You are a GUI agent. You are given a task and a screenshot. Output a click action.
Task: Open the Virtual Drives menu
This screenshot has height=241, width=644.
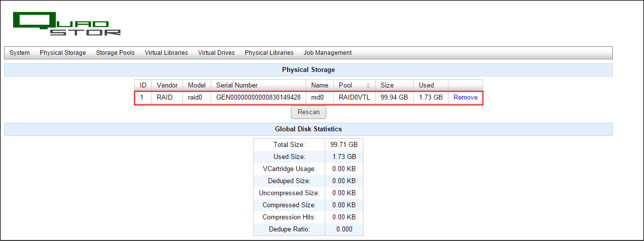(216, 53)
